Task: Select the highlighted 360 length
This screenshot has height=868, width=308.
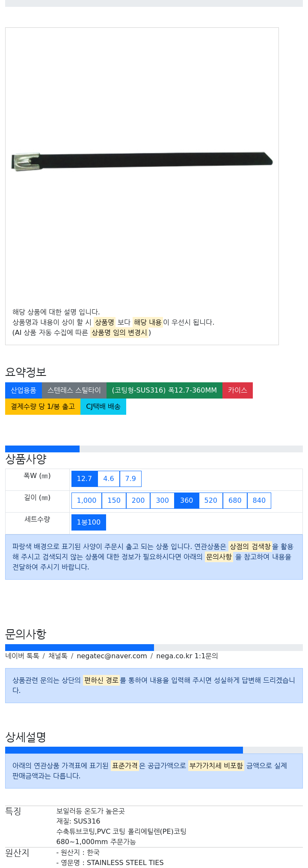Action: [187, 501]
